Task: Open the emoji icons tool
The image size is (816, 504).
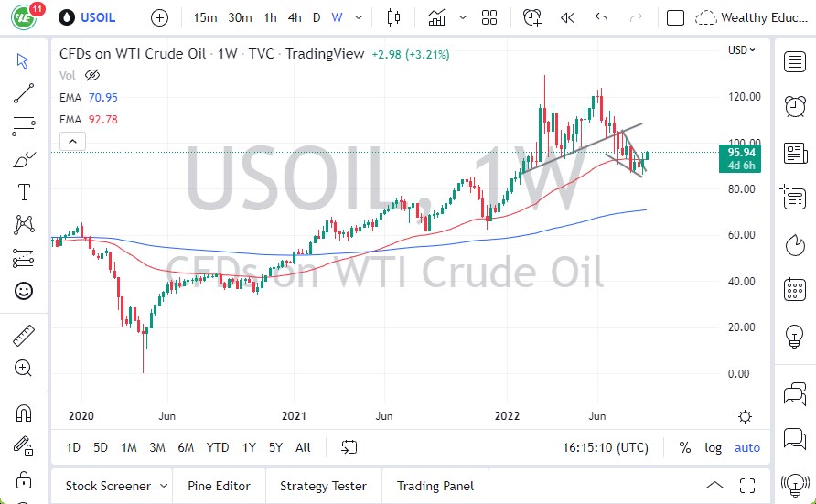Action: (x=24, y=291)
